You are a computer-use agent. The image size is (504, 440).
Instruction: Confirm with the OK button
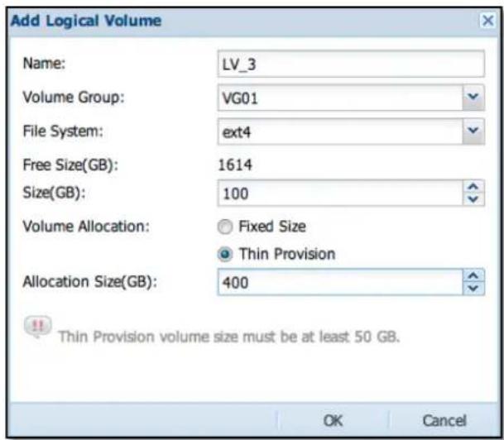pyautogui.click(x=334, y=421)
